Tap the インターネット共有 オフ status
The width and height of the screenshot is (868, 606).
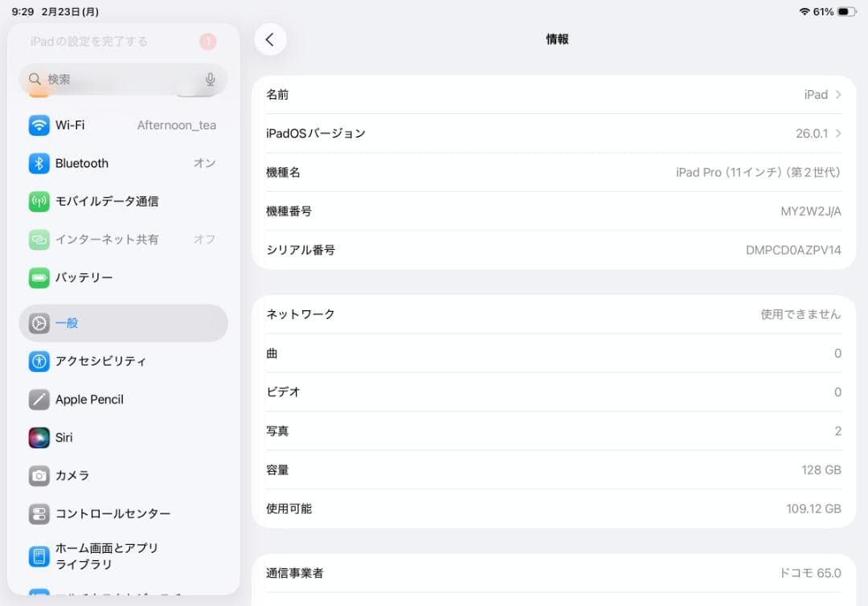204,240
